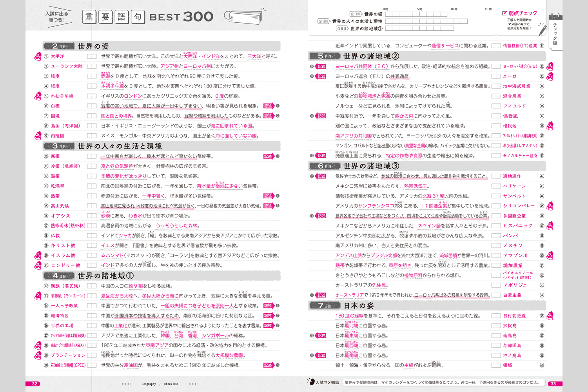Viewport: 588px width, 392px height.
Task: Click the Geography / Check list footer text
Action: (x=160, y=384)
